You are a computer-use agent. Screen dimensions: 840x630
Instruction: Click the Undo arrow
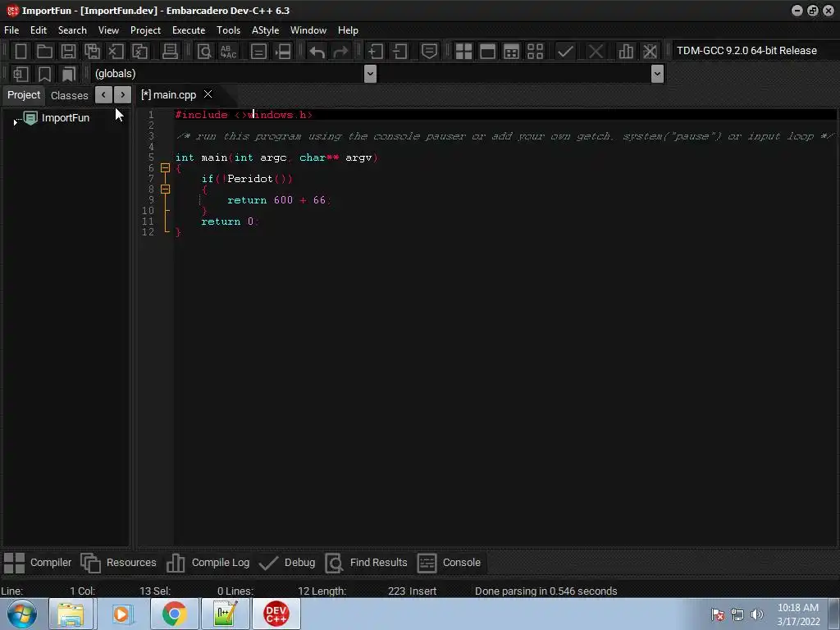point(317,52)
